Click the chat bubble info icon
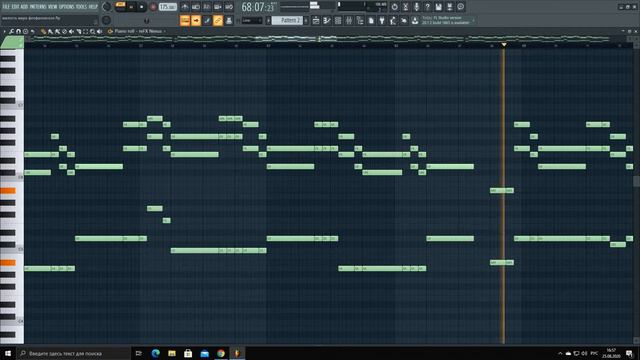The image size is (640, 360). (x=460, y=7)
